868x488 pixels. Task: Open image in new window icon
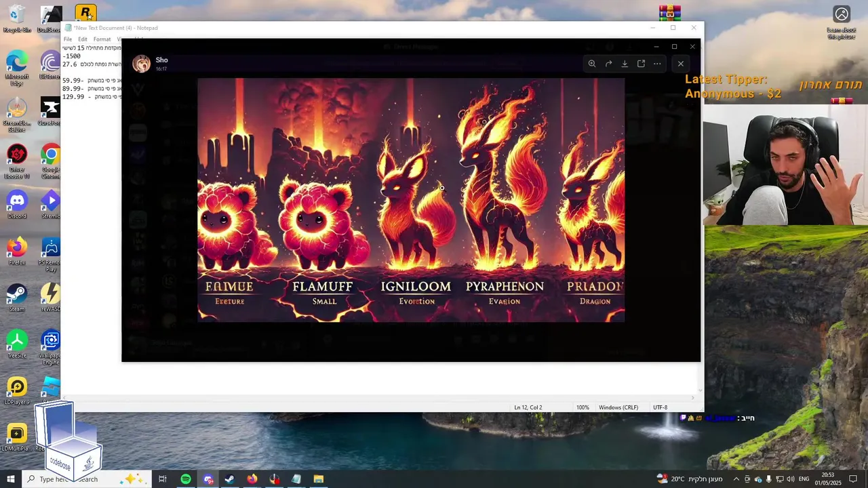[641, 64]
